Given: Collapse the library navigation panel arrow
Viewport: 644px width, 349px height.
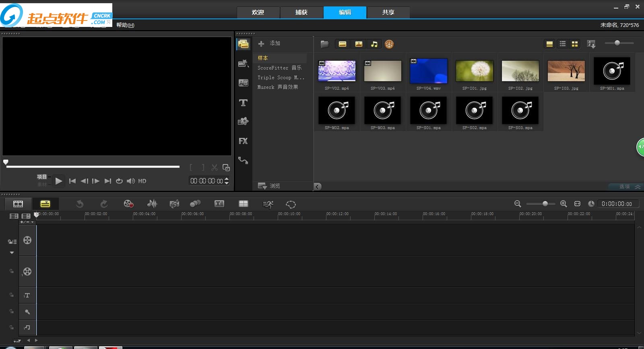Looking at the screenshot, I should (318, 187).
